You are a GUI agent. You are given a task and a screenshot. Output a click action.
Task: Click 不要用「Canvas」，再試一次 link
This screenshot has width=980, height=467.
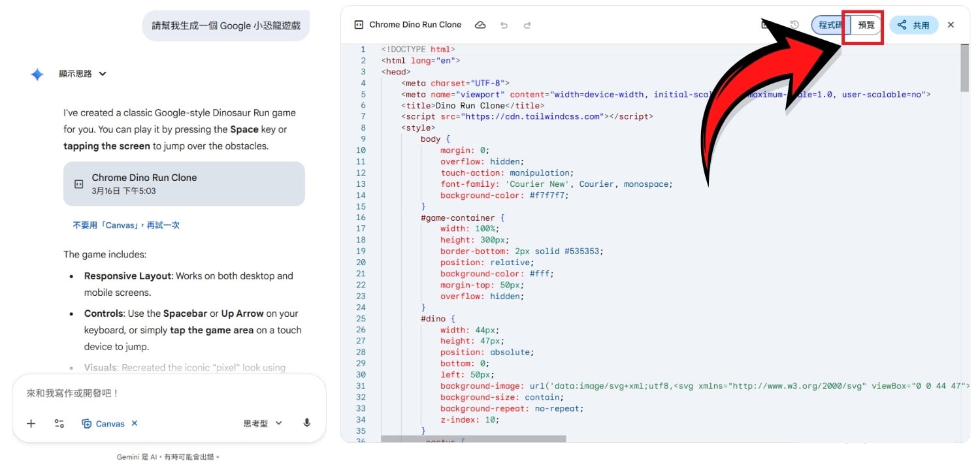(x=126, y=225)
